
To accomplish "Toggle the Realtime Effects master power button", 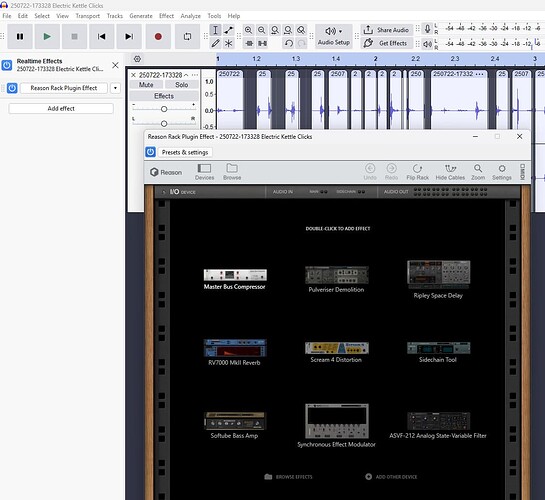I will click(7, 65).
